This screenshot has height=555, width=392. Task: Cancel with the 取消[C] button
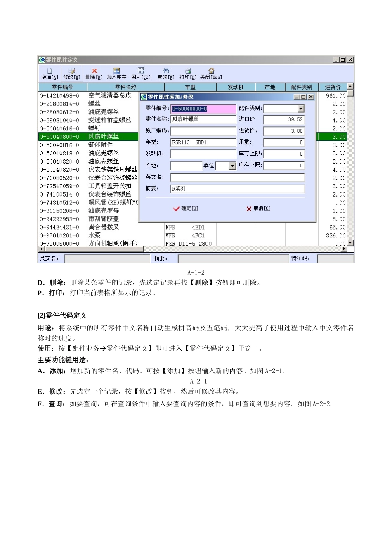(258, 209)
